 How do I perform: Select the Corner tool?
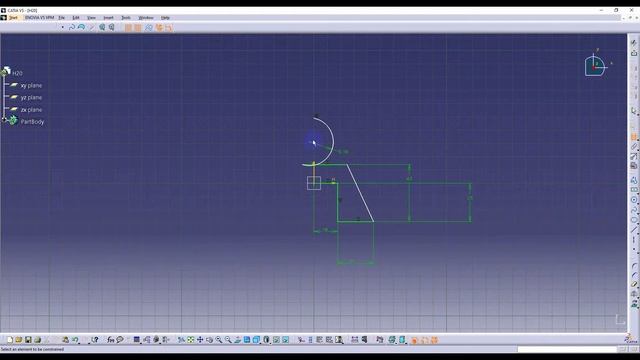(634, 266)
